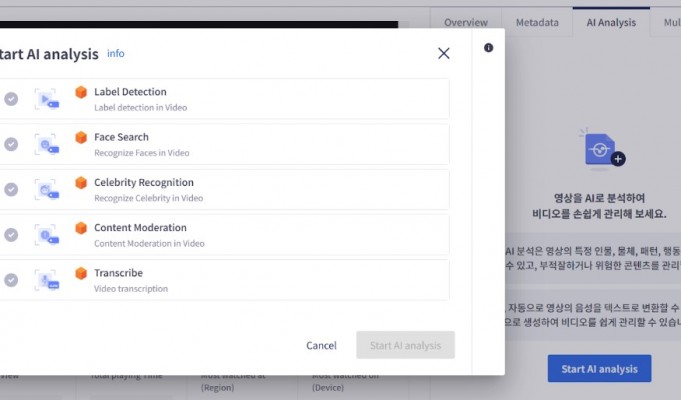Image resolution: width=681 pixels, height=400 pixels.
Task: Click the Celebrity Recognition icon
Action: (x=46, y=189)
